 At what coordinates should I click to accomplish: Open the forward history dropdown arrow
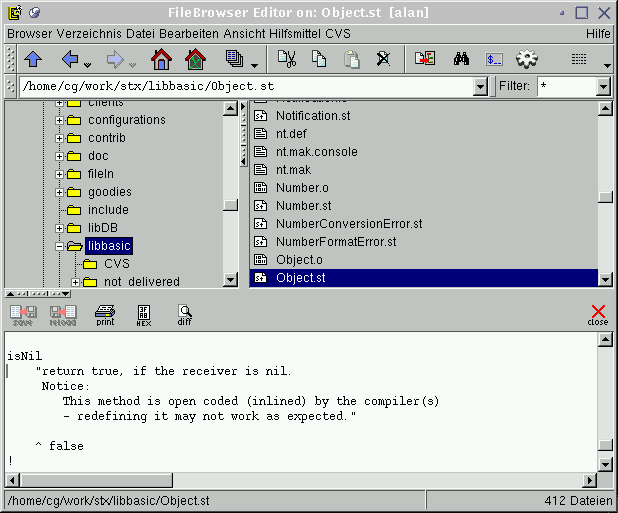132,65
